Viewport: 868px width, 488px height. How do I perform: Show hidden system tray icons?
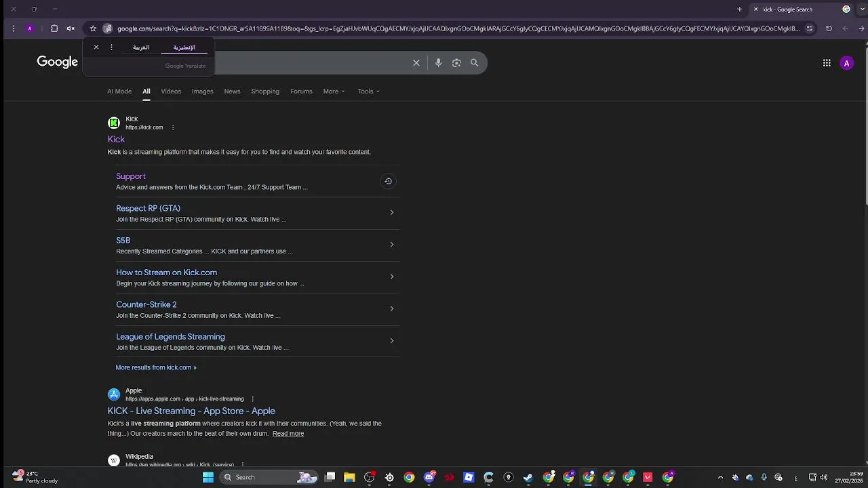click(720, 477)
